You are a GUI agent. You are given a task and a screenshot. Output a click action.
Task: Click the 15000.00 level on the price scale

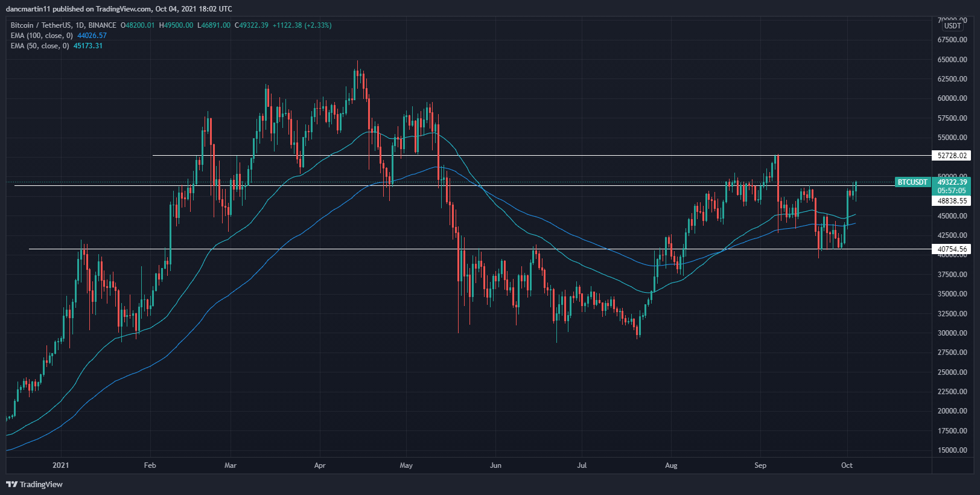click(952, 450)
